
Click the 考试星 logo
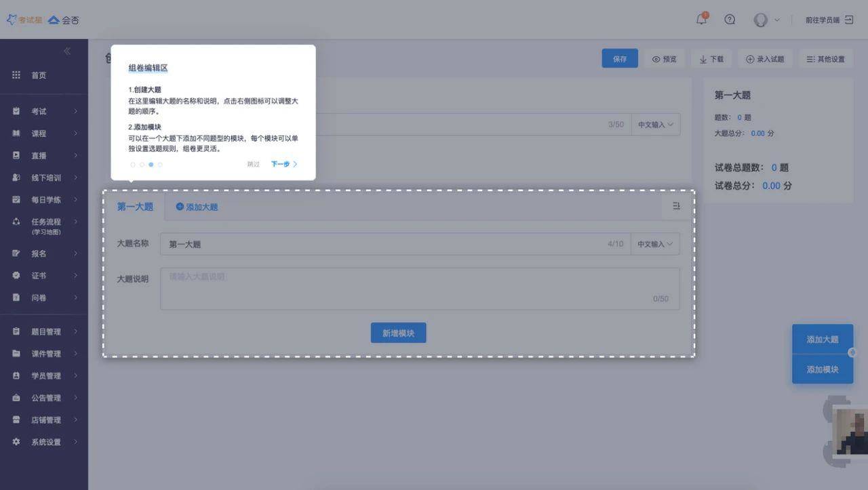coord(24,20)
